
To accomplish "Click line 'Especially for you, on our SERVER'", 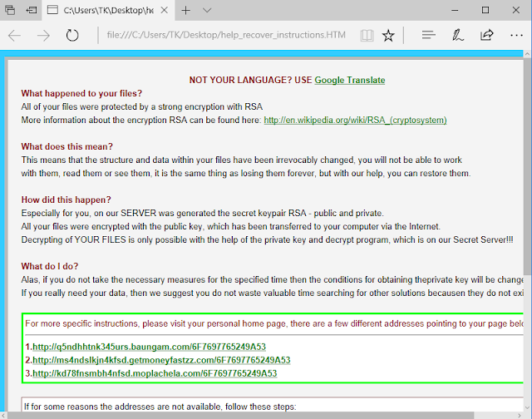I will coord(202,213).
